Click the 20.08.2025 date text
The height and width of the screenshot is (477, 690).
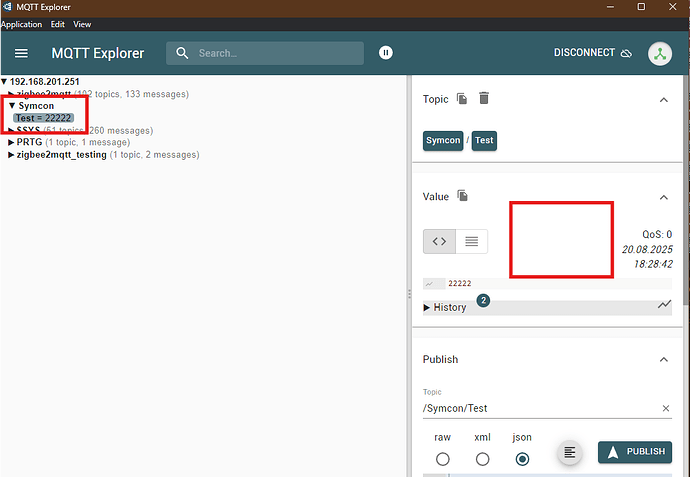647,250
